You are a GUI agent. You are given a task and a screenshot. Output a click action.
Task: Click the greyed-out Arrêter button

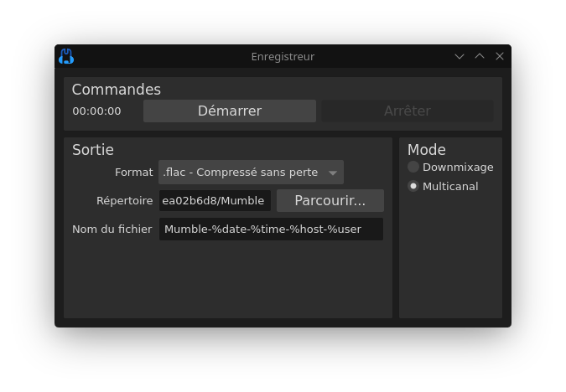click(407, 111)
